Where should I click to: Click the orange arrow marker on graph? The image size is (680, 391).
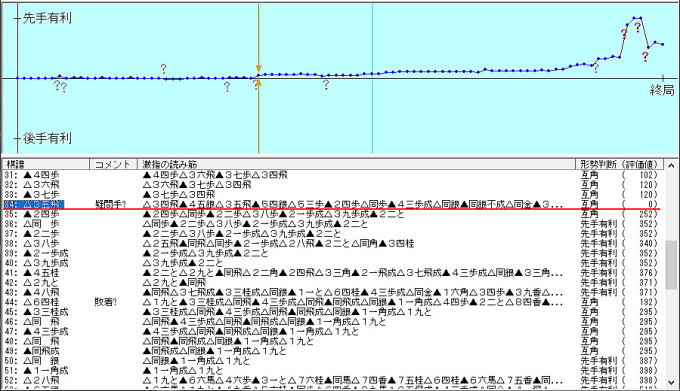click(258, 68)
